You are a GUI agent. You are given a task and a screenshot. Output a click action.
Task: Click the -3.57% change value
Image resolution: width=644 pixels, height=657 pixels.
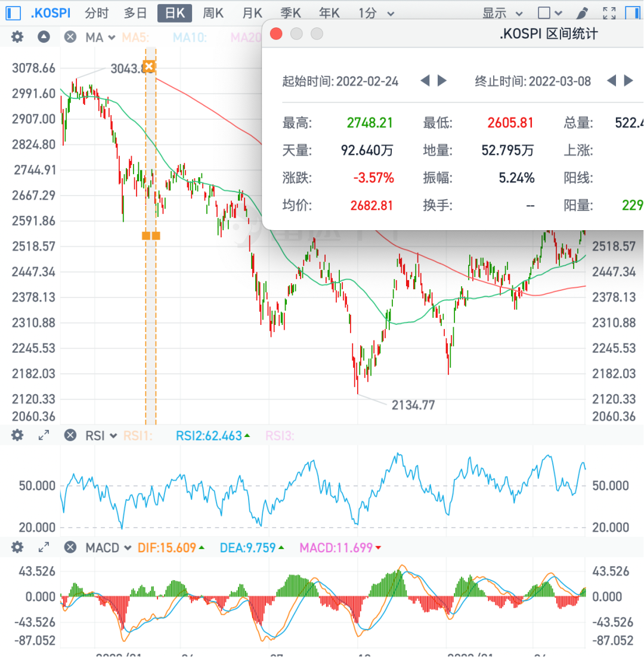tap(373, 178)
